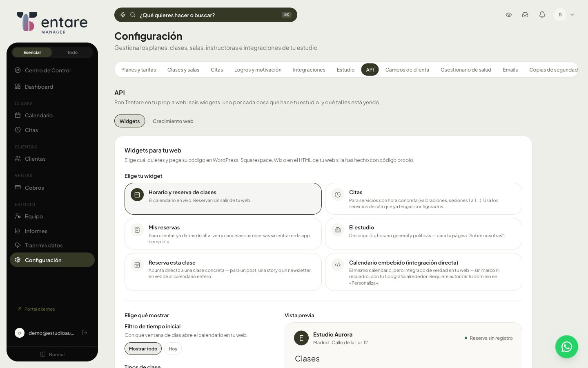Open Traer mis datos in sidebar

tap(52, 245)
